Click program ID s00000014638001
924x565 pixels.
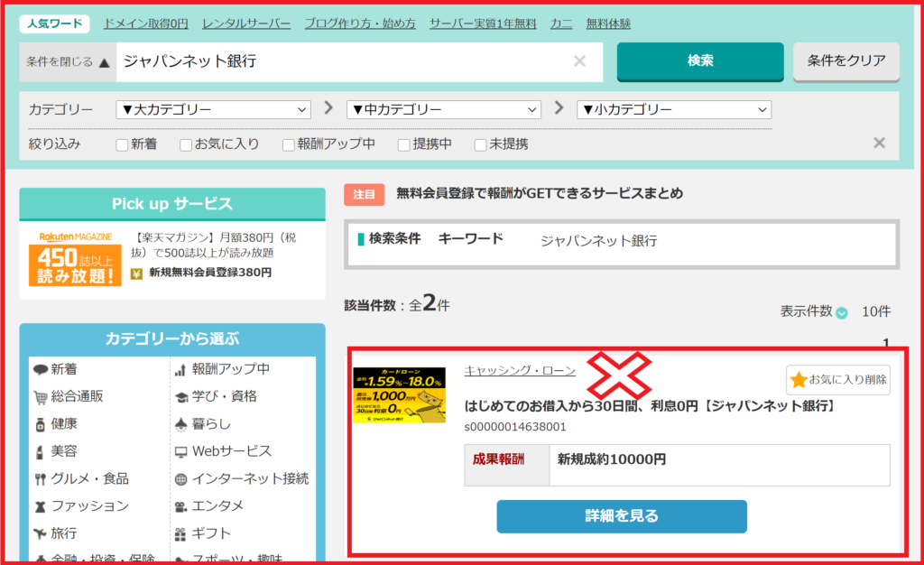coord(515,427)
